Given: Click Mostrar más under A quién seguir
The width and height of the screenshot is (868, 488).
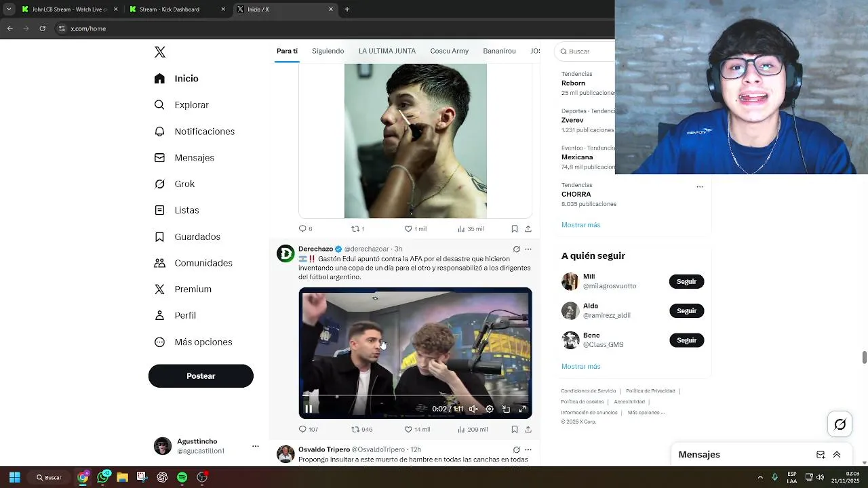Looking at the screenshot, I should click(580, 367).
